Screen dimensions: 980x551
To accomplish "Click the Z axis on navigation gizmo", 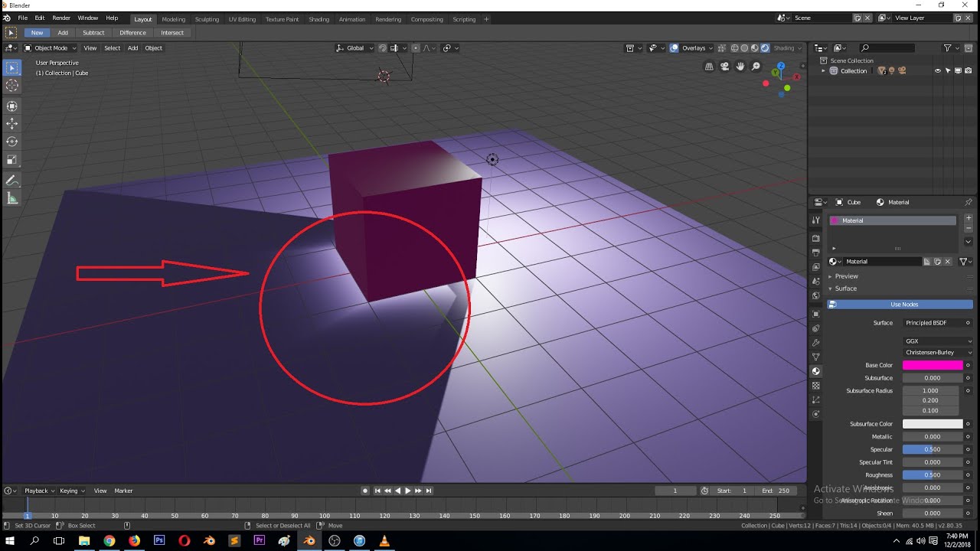I will tap(780, 66).
